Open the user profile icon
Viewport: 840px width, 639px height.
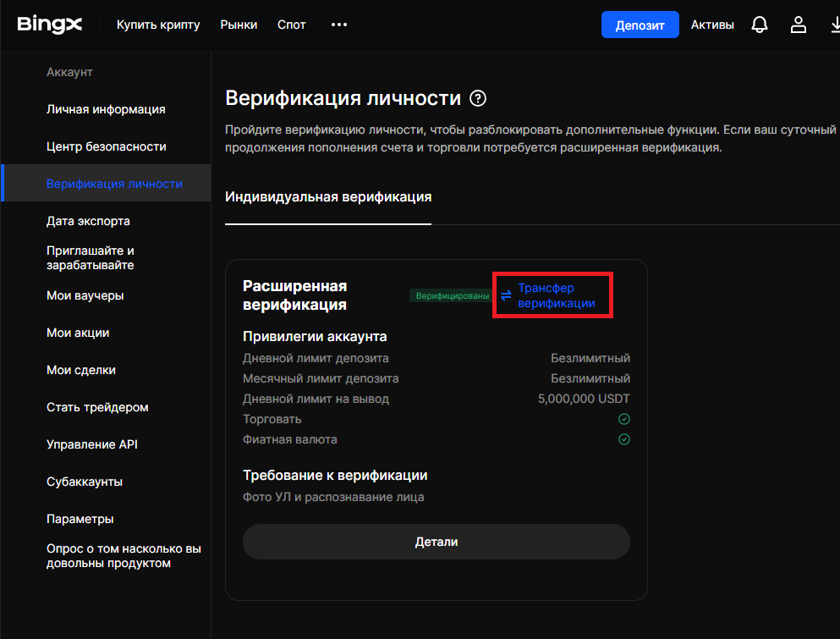click(x=799, y=25)
